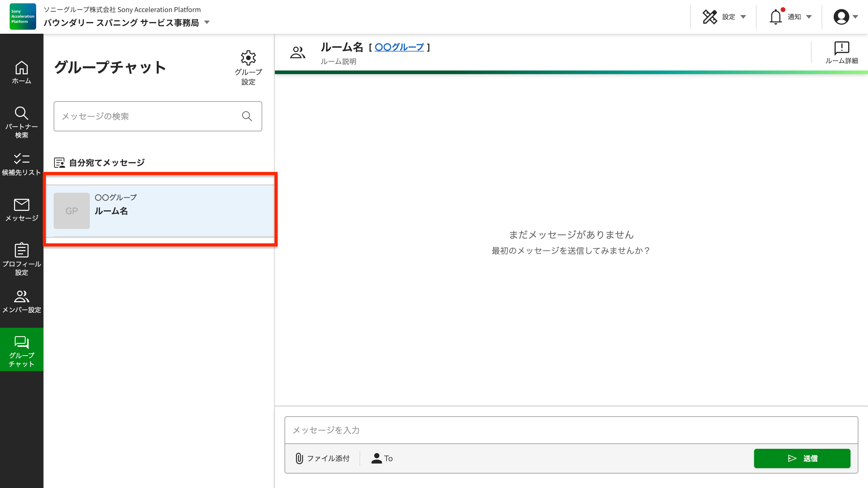Expand the Notifications (通知) dropdown
Screen dimensions: 868x488
point(791,17)
